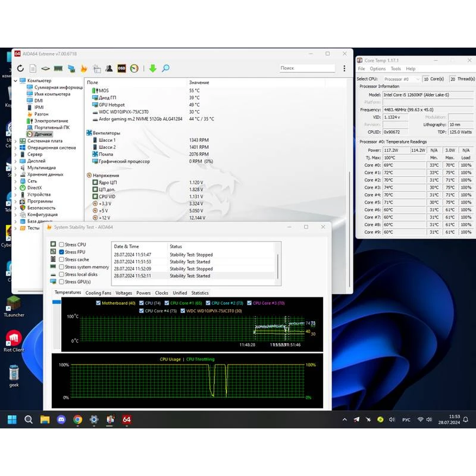This screenshot has height=476, width=476.
Task: Enable Stress GPU(s) checkbox
Action: coord(61,282)
